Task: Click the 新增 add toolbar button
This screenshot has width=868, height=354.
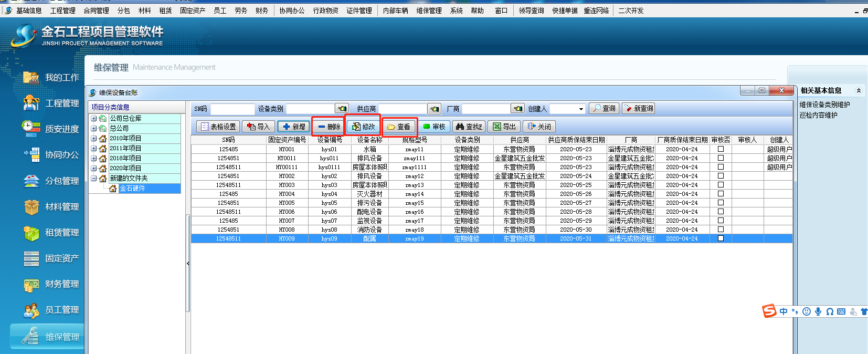Action: [x=293, y=127]
